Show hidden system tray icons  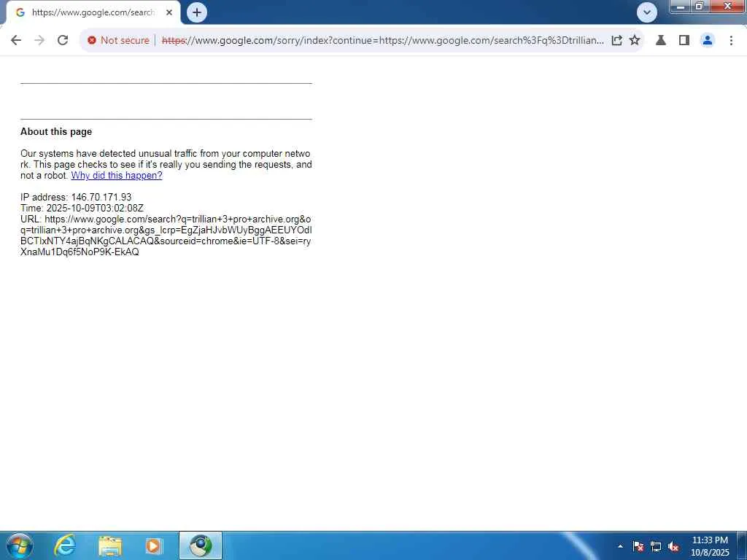pos(620,546)
